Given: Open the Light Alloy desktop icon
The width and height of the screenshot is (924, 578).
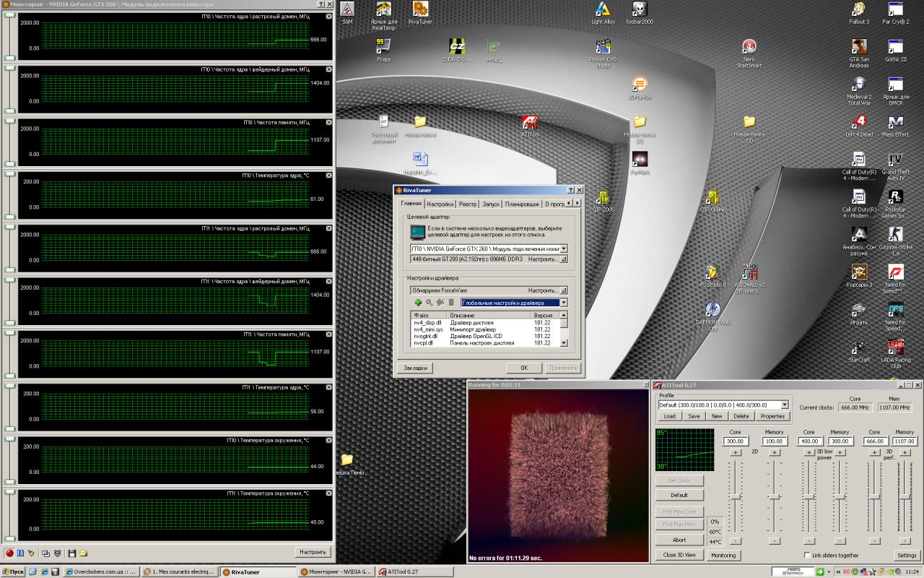Looking at the screenshot, I should coord(603,13).
